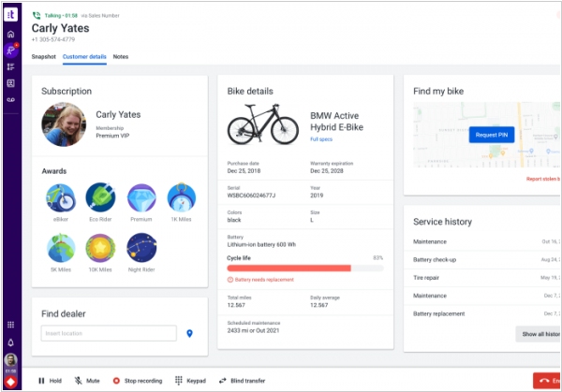Click the Request PIN button
The height and width of the screenshot is (392, 562).
click(x=492, y=135)
